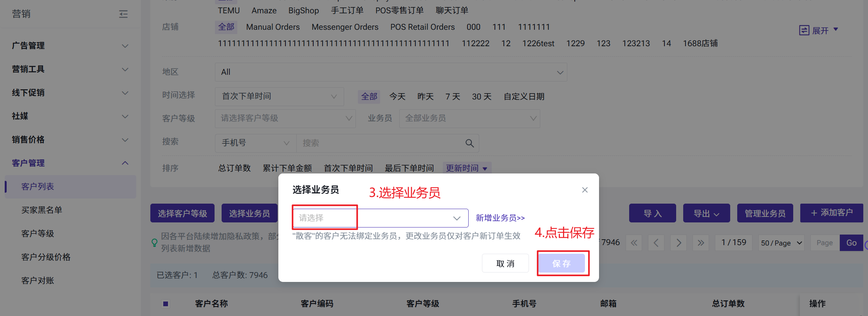Open the 首次下单时间 time type dropdown
Image resolution: width=868 pixels, height=316 pixels.
(x=279, y=96)
